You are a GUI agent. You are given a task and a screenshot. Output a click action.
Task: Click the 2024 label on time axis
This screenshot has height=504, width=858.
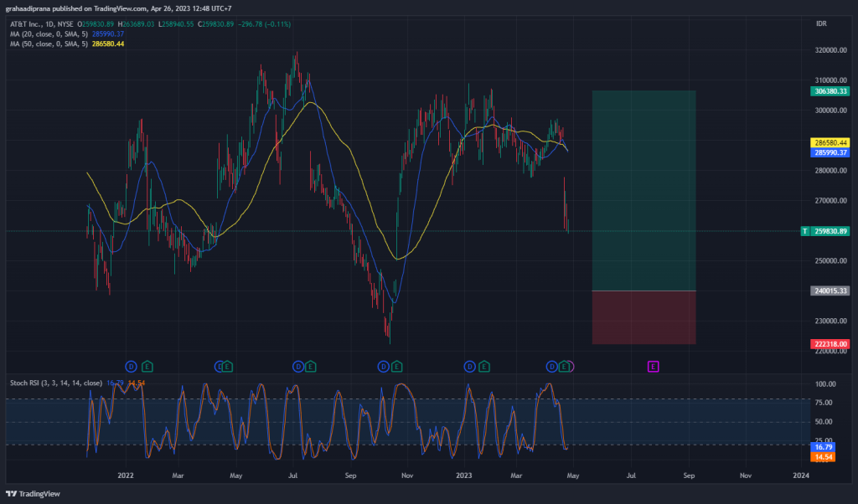tap(800, 476)
